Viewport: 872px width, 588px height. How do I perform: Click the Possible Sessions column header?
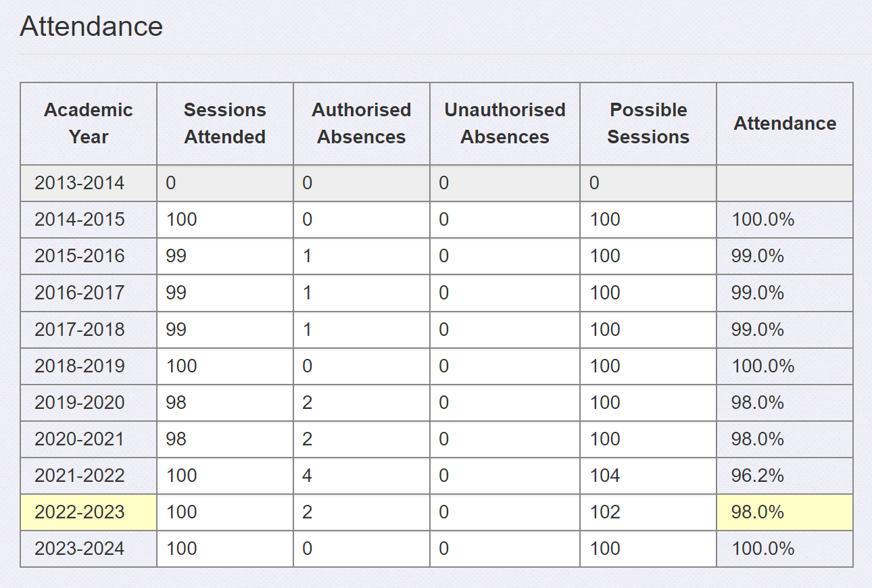pos(648,124)
